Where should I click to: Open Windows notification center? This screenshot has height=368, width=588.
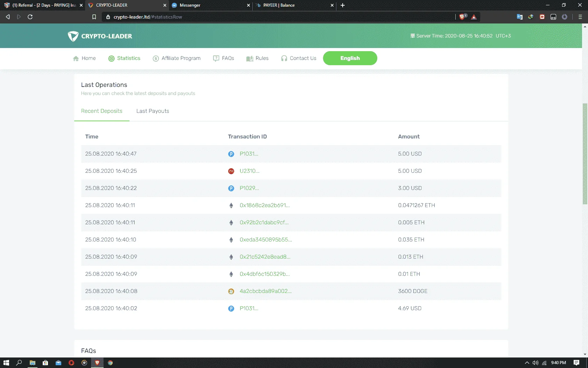576,363
